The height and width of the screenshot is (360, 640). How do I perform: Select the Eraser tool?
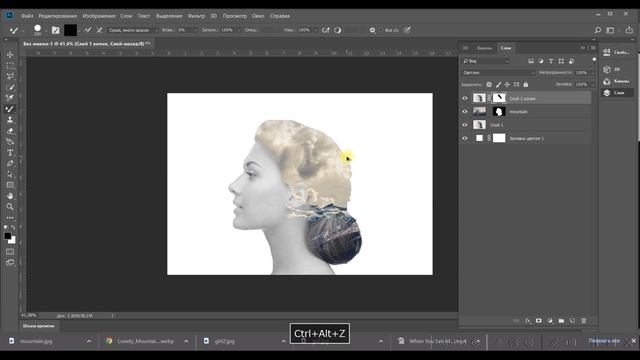click(x=10, y=131)
